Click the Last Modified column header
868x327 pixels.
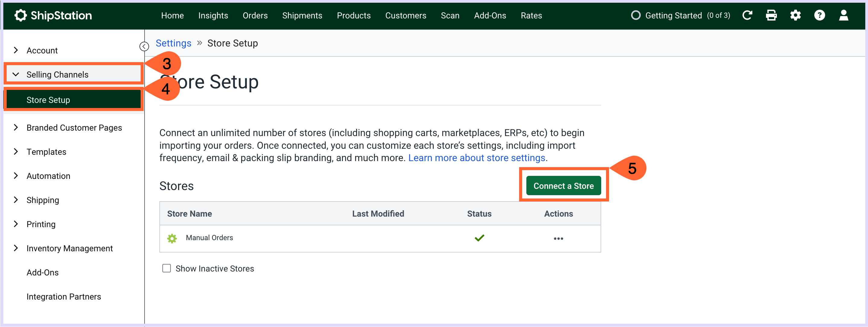tap(378, 214)
